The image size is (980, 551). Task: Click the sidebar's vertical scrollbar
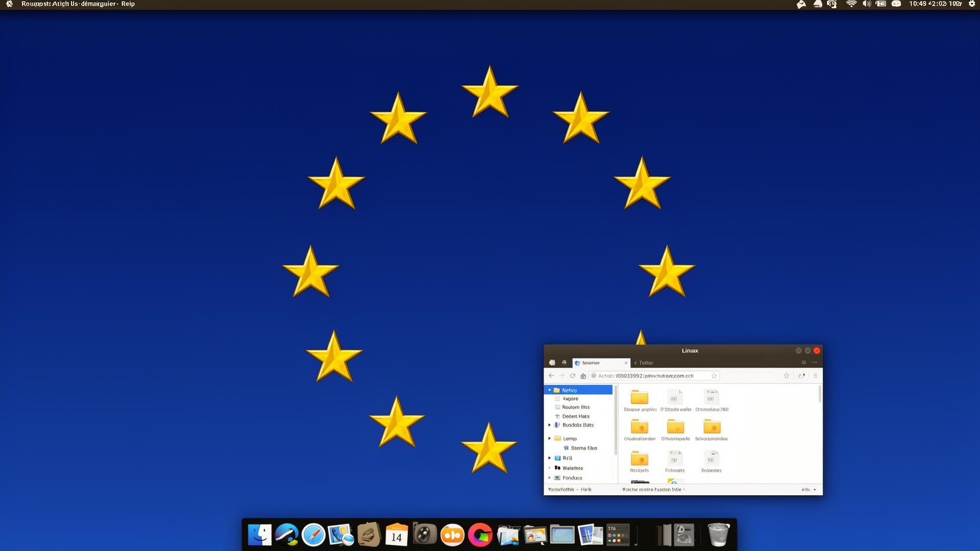[616, 420]
